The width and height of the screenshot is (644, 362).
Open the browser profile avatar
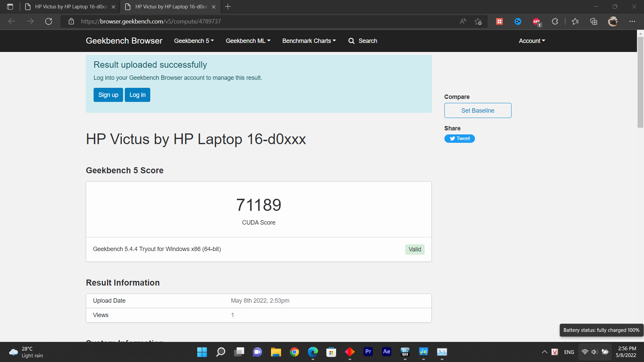pos(613,21)
